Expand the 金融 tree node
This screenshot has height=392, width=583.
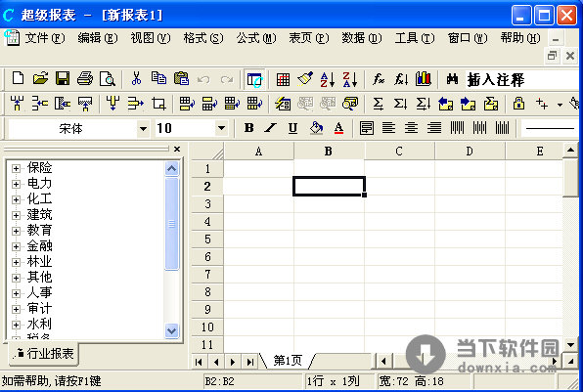coord(16,246)
